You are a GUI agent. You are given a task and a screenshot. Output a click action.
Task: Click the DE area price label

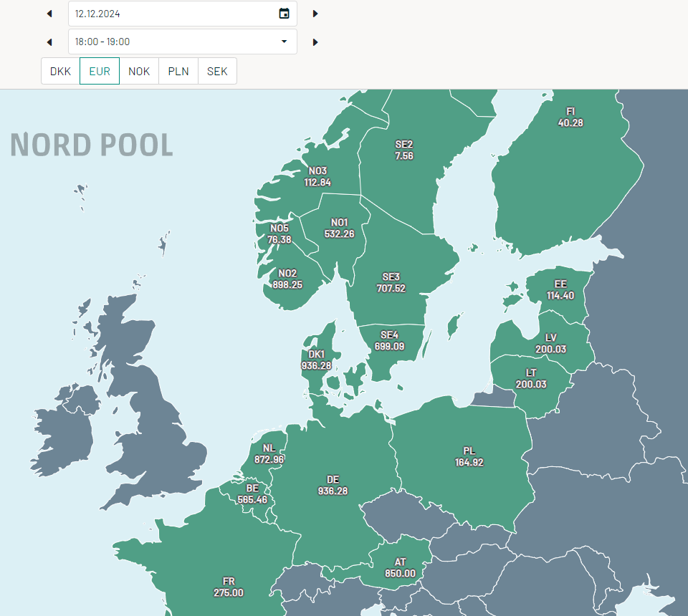[x=333, y=486]
